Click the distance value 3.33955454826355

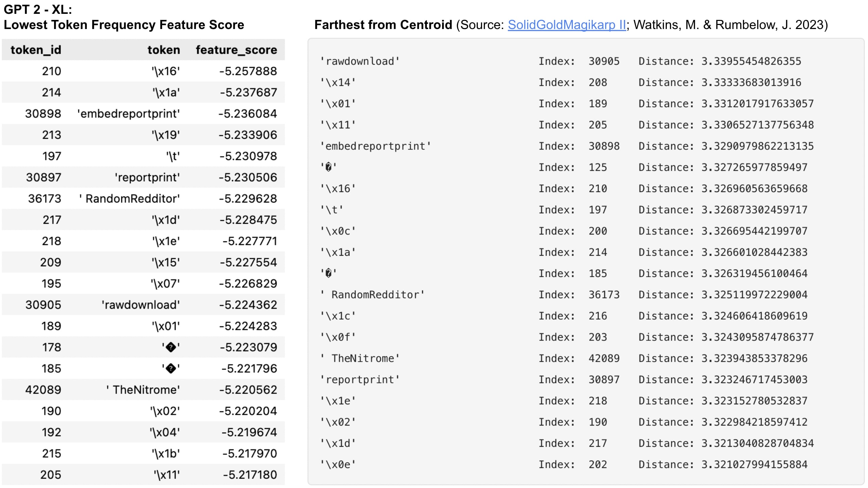(x=751, y=61)
